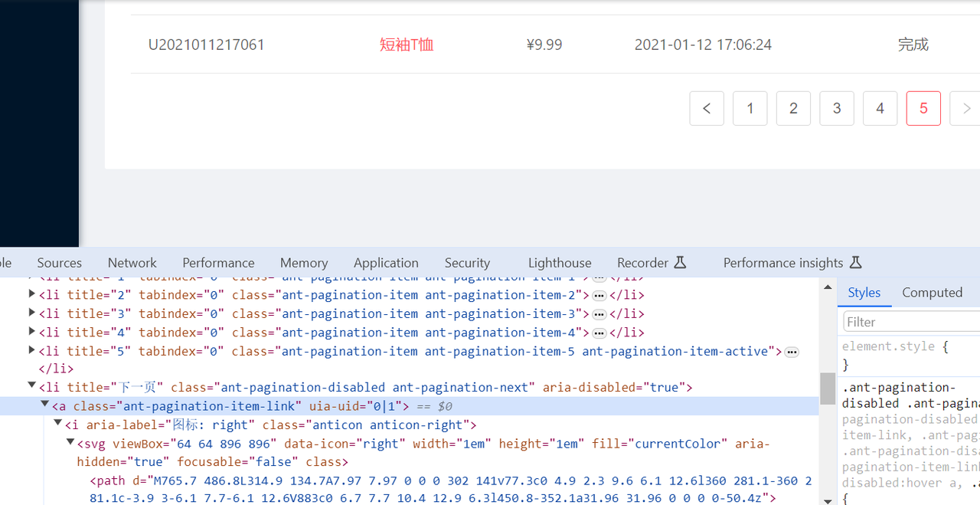
Task: Switch to the Computed pane tab
Action: pos(932,293)
